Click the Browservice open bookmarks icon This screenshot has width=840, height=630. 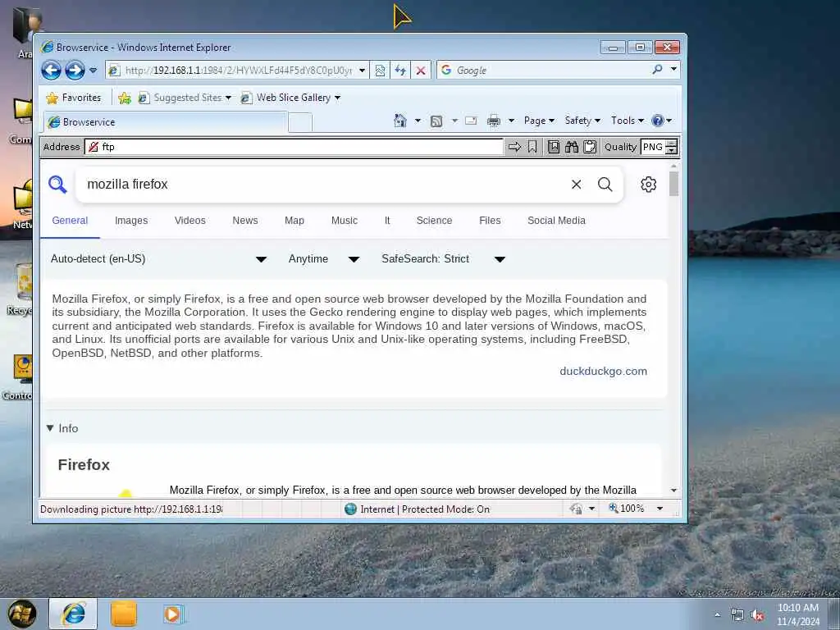click(554, 147)
